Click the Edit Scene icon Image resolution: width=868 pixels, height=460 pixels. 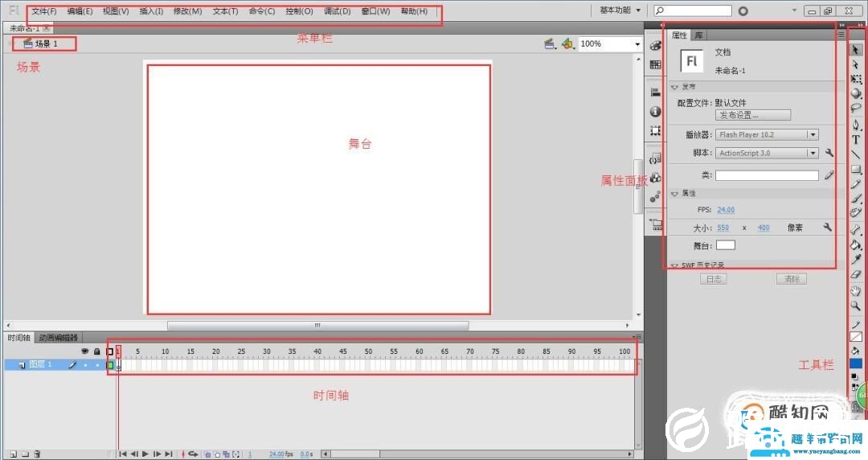click(550, 43)
